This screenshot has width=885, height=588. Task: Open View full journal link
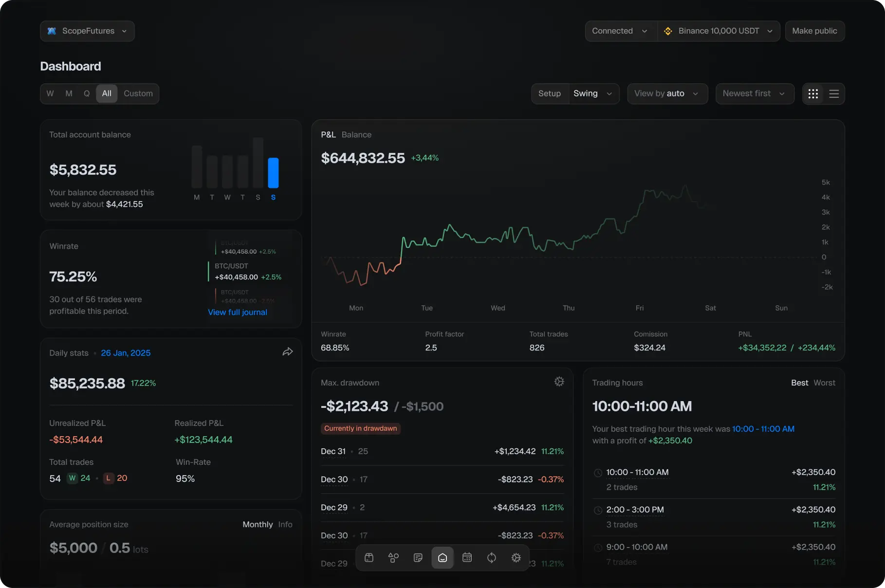[238, 312]
